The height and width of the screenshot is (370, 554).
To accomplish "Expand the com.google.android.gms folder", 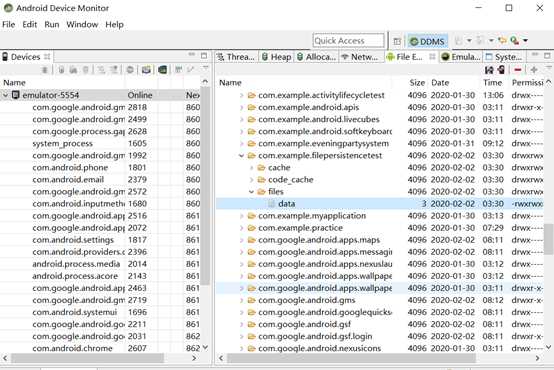I will (x=242, y=300).
